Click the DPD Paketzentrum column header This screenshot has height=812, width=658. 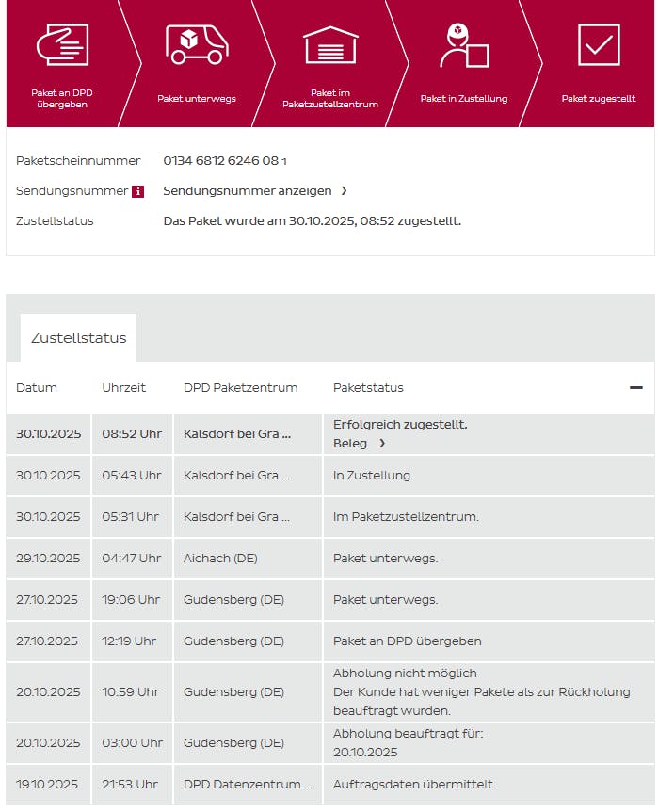coord(240,388)
